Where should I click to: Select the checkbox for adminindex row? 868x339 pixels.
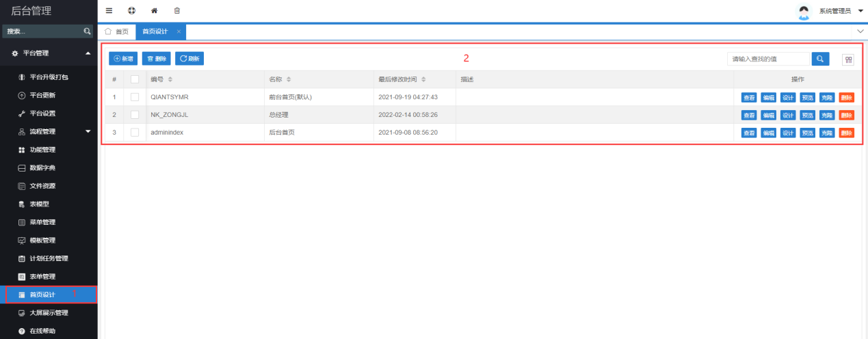click(135, 132)
